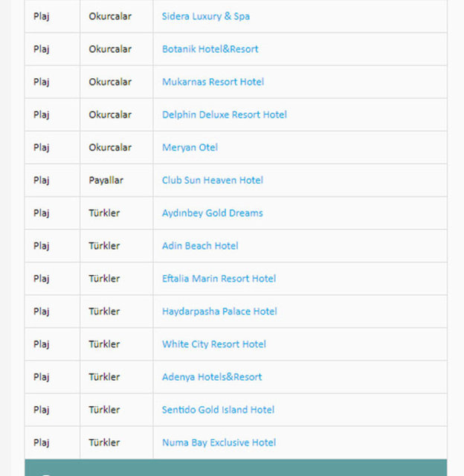Click the Botanik Hotel&Resort link
The image size is (464, 476).
point(210,49)
